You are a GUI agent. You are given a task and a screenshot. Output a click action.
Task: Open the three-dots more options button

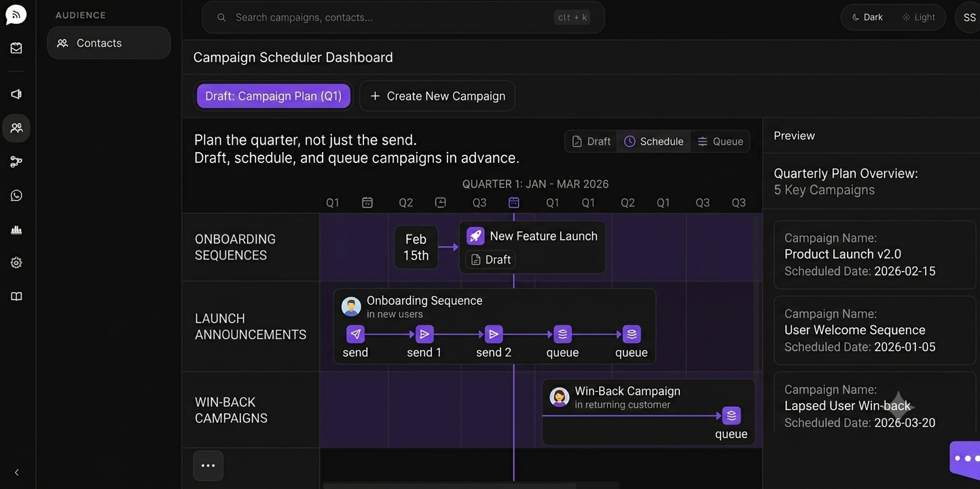click(208, 466)
